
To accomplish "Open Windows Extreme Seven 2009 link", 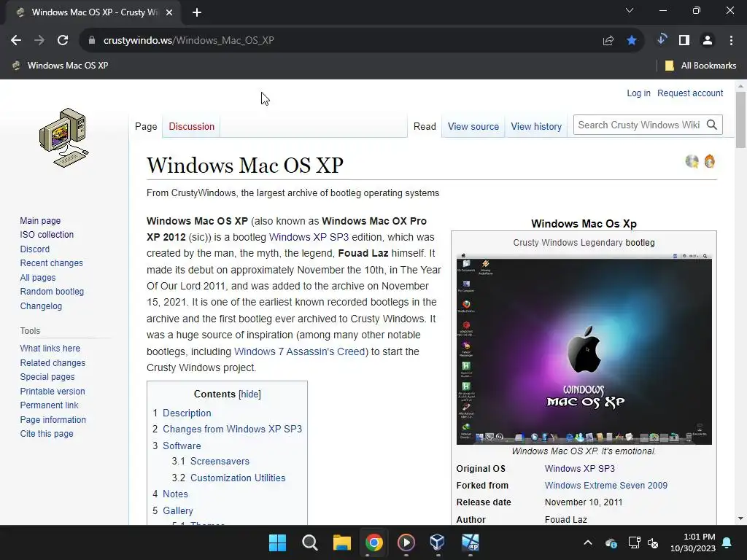I will [606, 485].
